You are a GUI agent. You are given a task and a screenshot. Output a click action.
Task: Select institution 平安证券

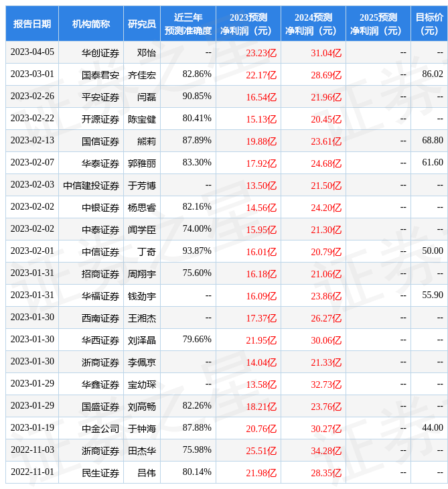coord(100,97)
